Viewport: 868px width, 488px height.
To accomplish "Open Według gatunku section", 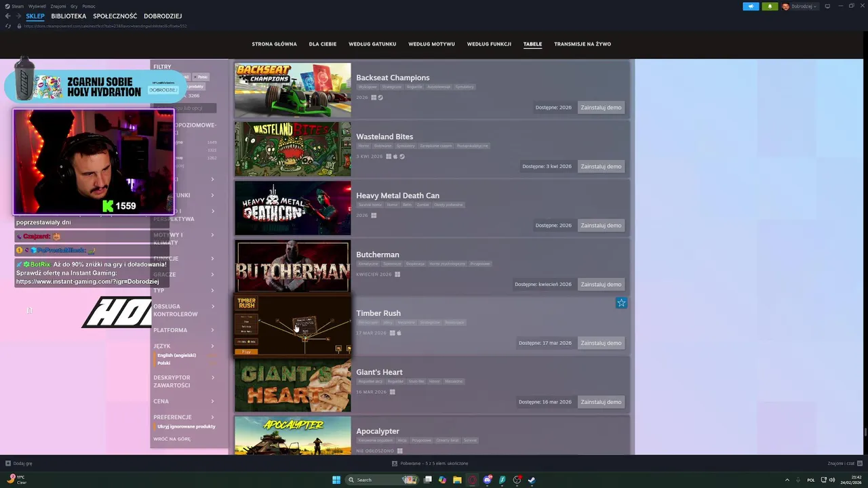I will (x=372, y=44).
